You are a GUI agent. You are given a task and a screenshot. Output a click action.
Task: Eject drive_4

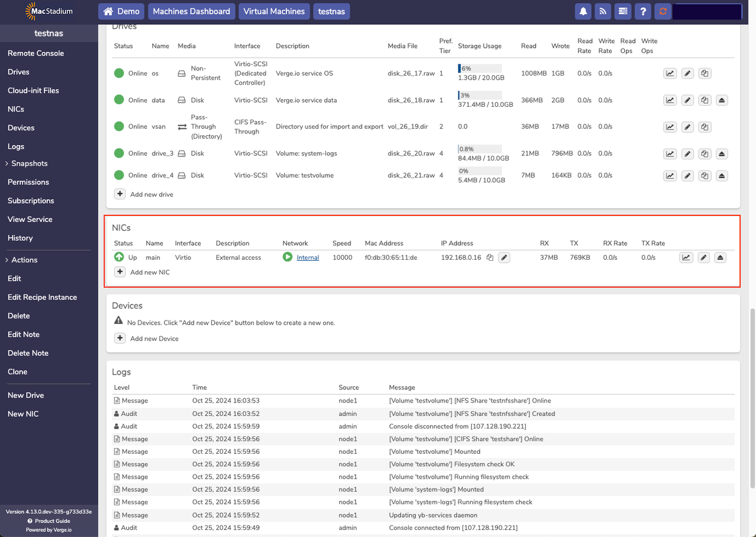tap(722, 176)
